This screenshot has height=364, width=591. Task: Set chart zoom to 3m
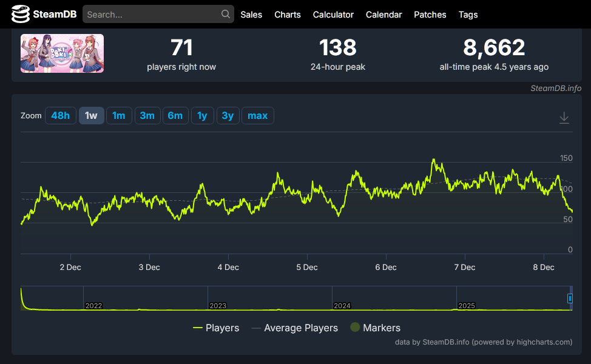[x=147, y=116]
